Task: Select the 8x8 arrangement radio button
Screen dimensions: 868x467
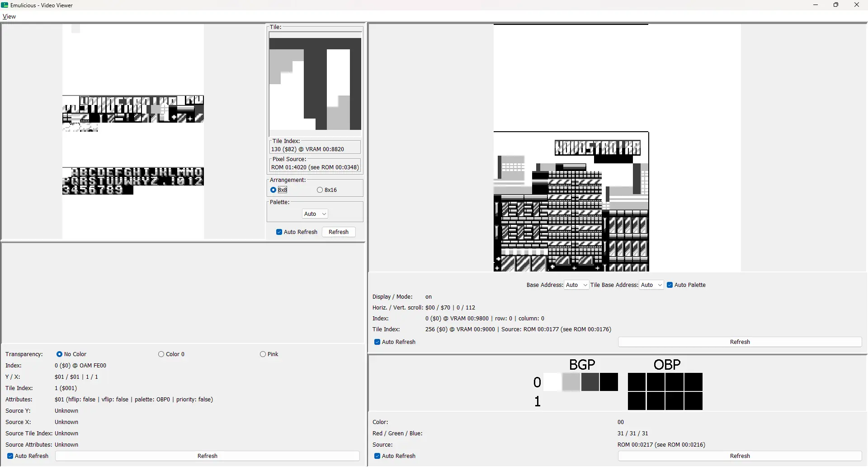Action: [274, 190]
